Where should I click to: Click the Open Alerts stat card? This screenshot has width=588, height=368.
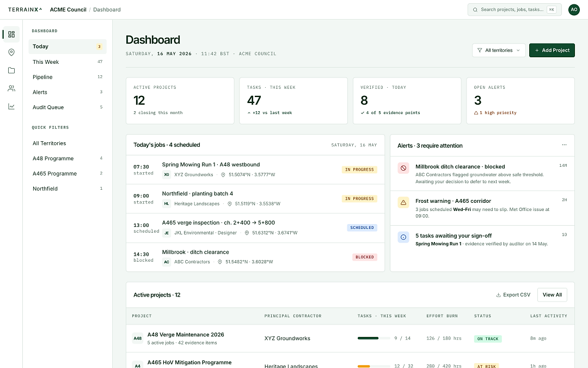coord(520,101)
